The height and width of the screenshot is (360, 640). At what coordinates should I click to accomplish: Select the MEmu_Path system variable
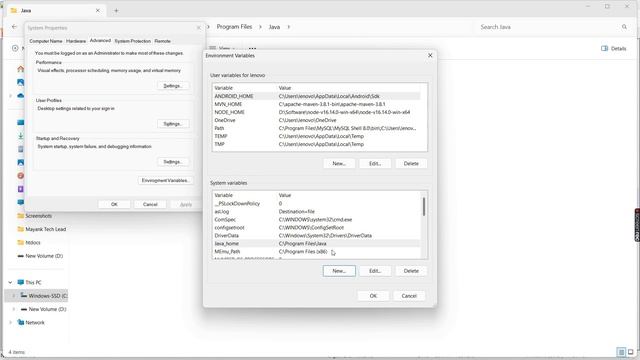pyautogui.click(x=316, y=251)
